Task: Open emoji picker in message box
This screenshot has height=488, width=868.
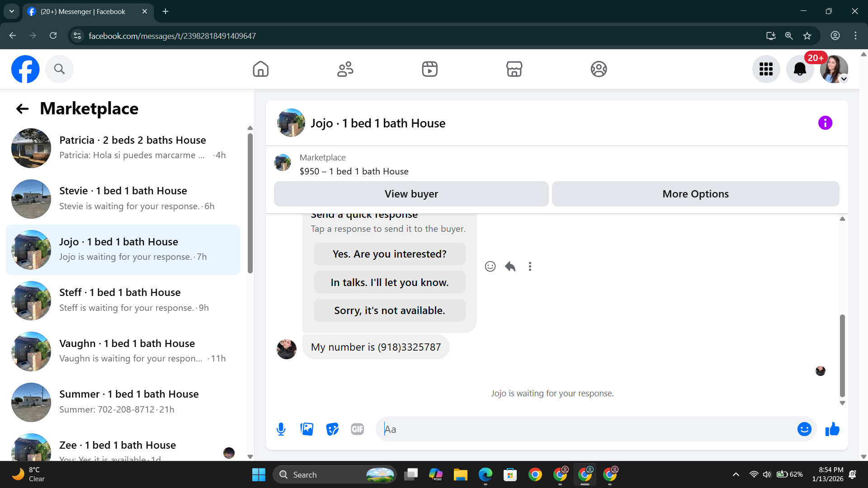Action: click(x=804, y=429)
